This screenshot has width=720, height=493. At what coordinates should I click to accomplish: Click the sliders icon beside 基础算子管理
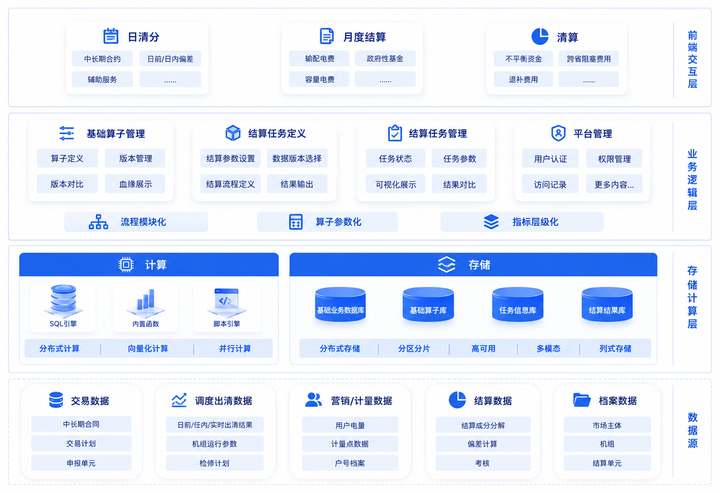point(67,133)
